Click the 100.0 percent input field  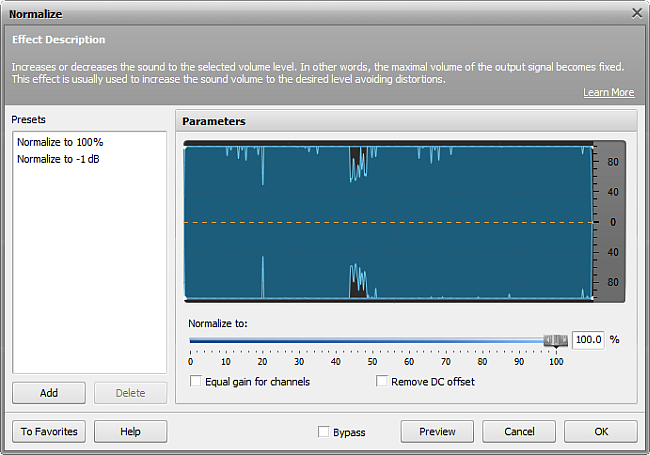(588, 340)
